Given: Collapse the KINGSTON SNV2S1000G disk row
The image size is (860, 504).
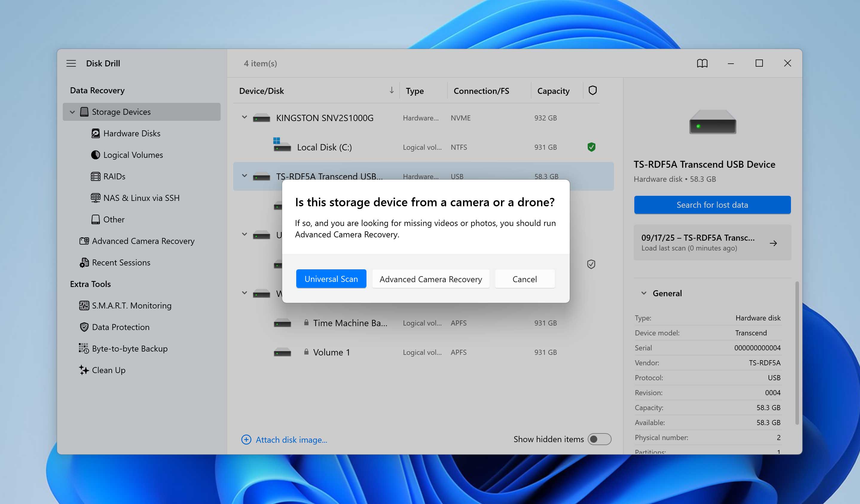Looking at the screenshot, I should (x=244, y=117).
